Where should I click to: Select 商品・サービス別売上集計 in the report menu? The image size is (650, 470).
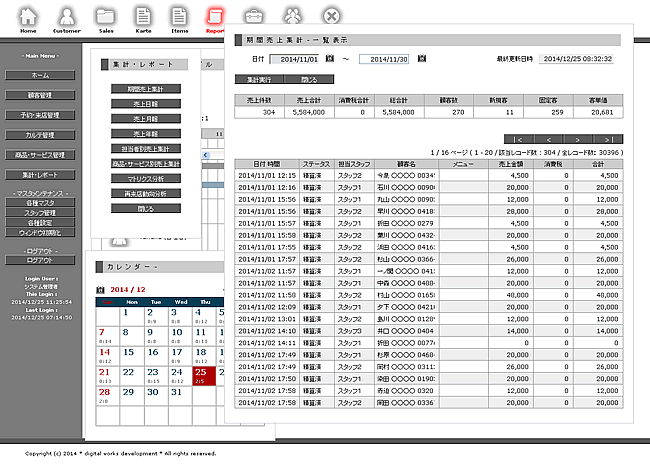coord(146,163)
